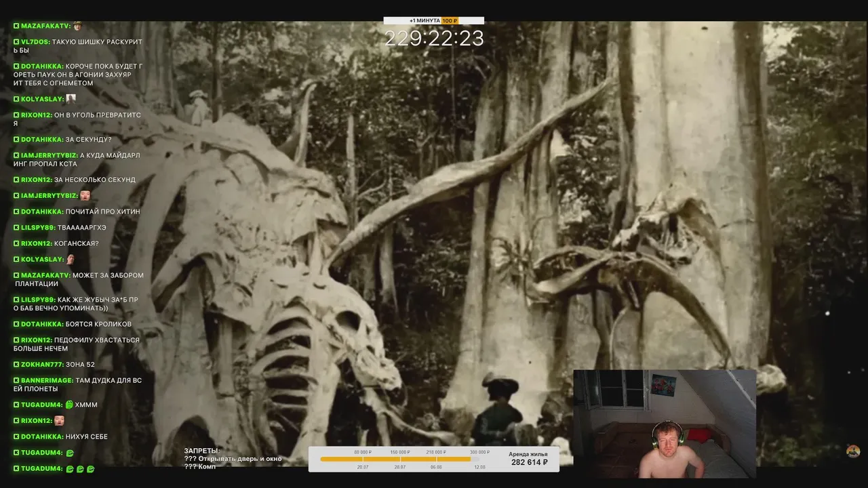Open LILSPY89's name beside ТВАААААРГХЭ
This screenshot has width=868, height=488.
(x=38, y=228)
